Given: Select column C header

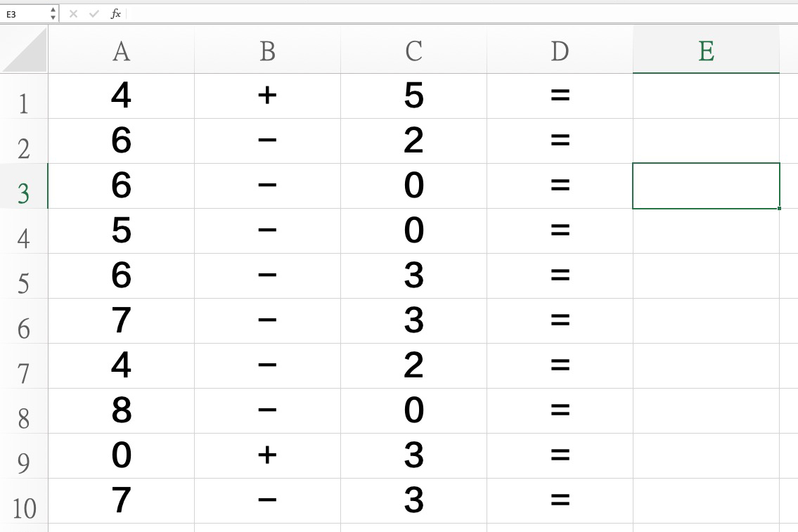Looking at the screenshot, I should point(413,50).
